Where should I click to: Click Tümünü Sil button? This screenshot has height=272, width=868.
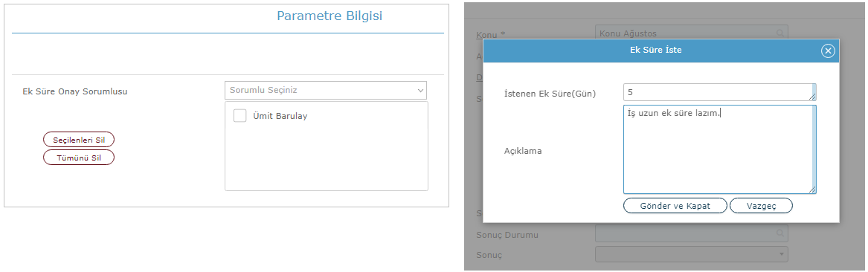(79, 158)
